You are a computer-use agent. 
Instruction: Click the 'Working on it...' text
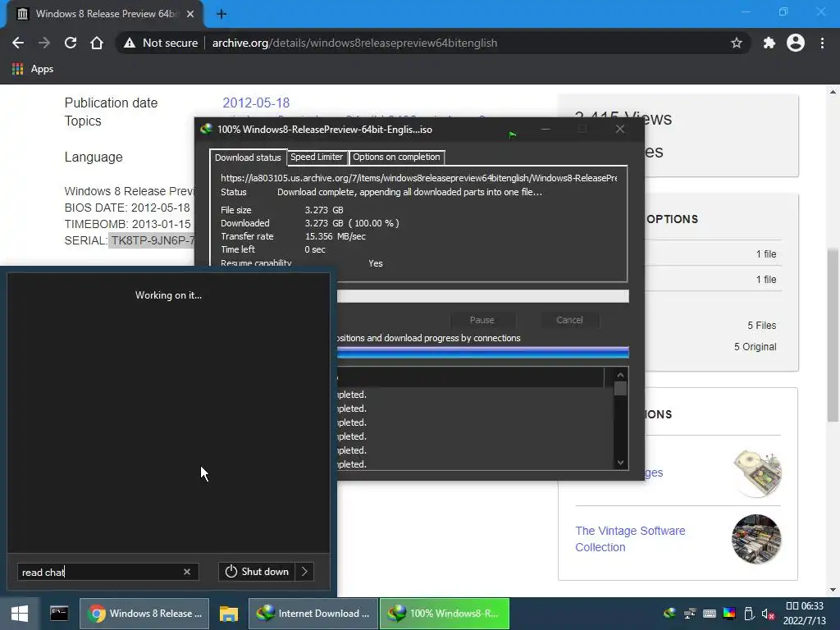tap(168, 295)
